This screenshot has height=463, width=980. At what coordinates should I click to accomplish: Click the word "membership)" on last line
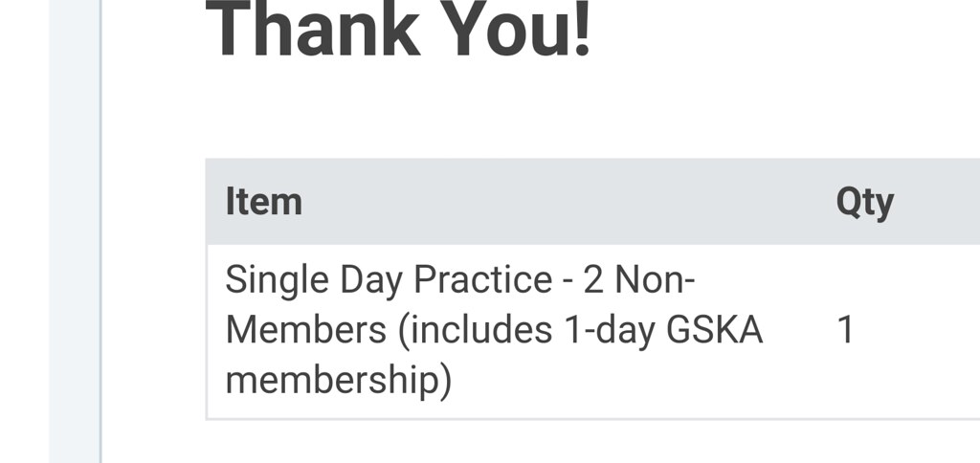[x=338, y=381]
